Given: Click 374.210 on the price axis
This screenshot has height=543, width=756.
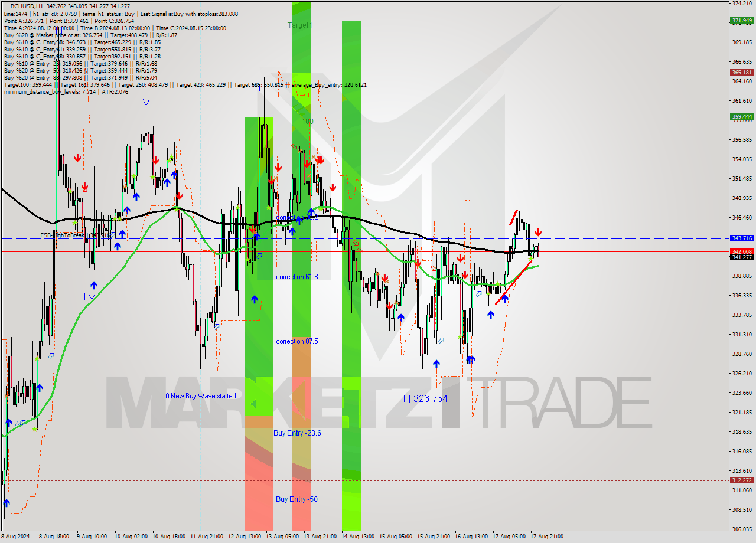Looking at the screenshot, I should coord(742,4).
